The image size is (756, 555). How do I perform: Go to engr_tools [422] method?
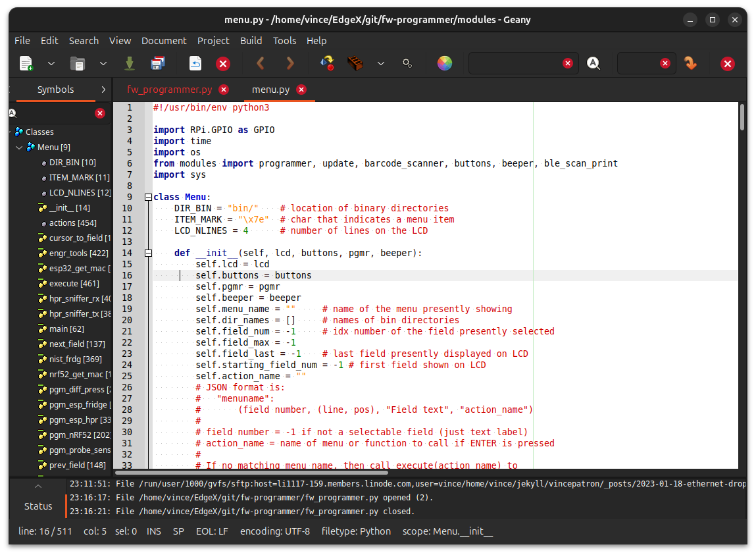78,253
